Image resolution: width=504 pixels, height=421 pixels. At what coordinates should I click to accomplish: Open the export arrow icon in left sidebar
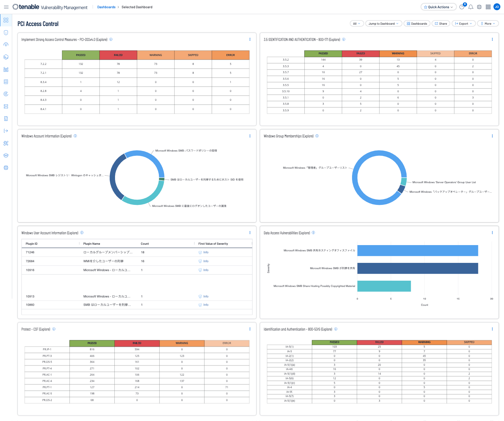(6, 131)
